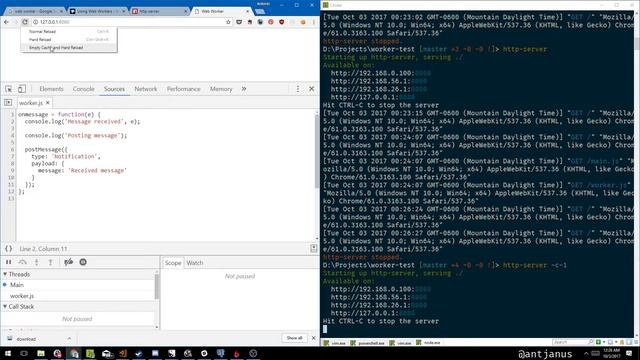
Task: Show the Sources navigator pane
Action: (x=8, y=102)
